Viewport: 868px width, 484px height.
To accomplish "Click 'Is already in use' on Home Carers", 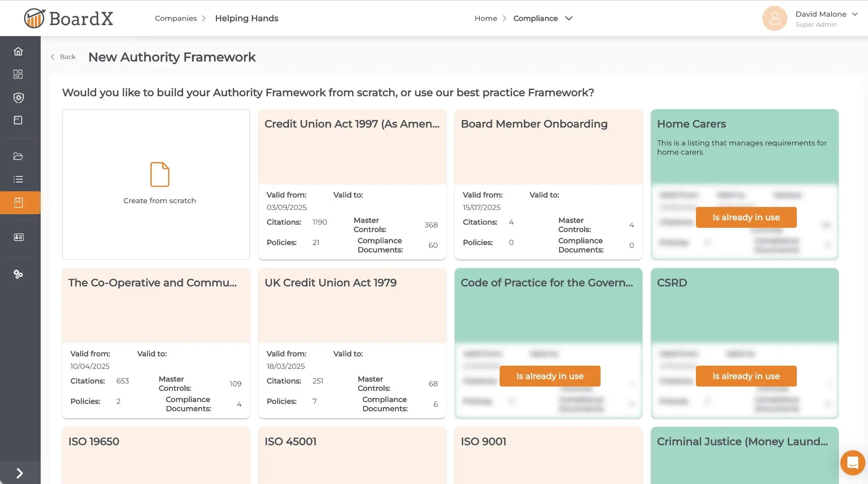I will (746, 217).
